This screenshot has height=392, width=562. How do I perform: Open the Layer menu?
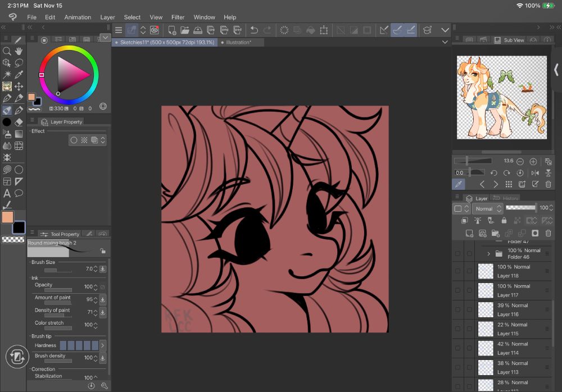pos(107,17)
